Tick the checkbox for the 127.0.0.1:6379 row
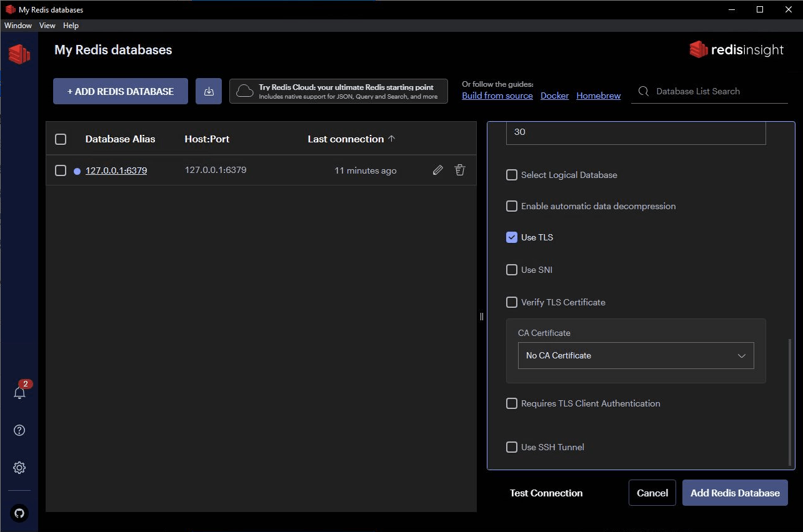The height and width of the screenshot is (532, 803). (x=61, y=170)
